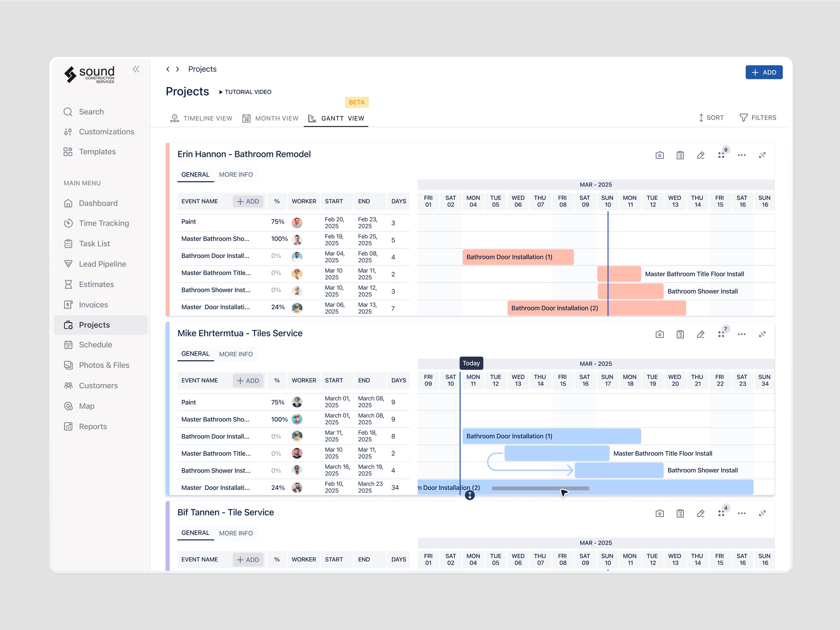Open More Info tab in Bif Tannen project
This screenshot has width=840, height=630.
pyautogui.click(x=236, y=533)
